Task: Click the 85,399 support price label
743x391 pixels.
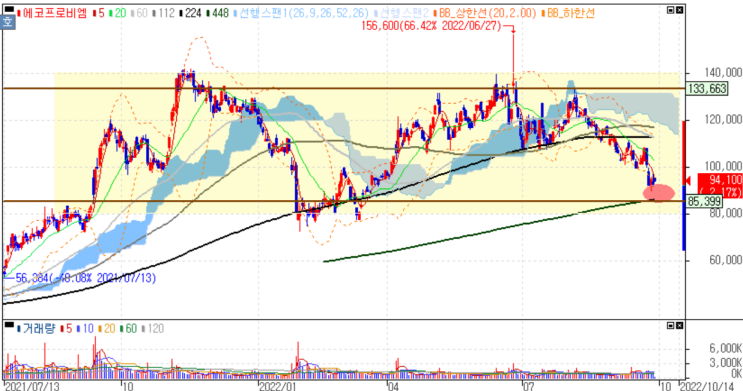Action: [705, 202]
